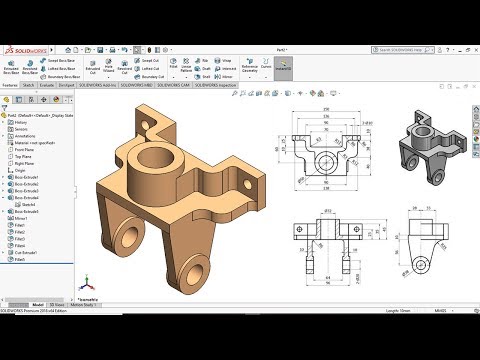The height and width of the screenshot is (360, 480).
Task: Undo the last action
Action: pos(124,50)
